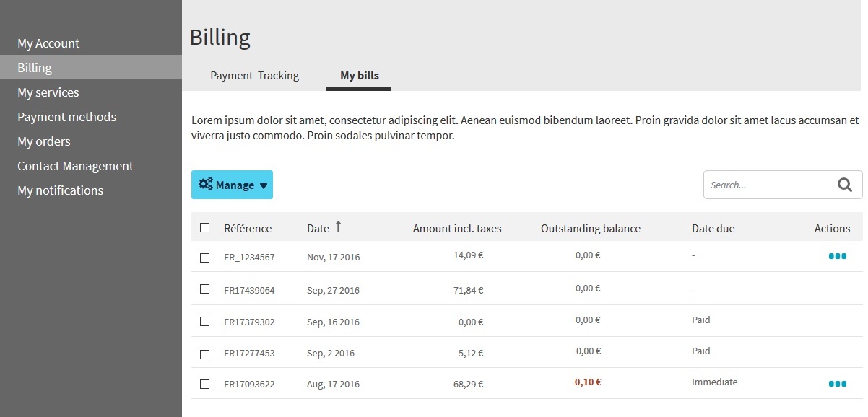Click the gears icon on Manage button

[206, 184]
